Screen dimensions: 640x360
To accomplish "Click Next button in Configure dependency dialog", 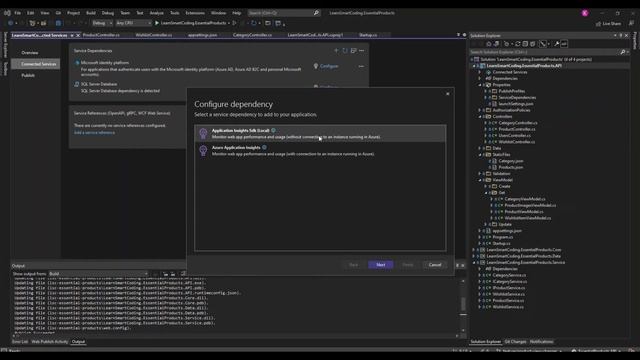I will [x=380, y=265].
